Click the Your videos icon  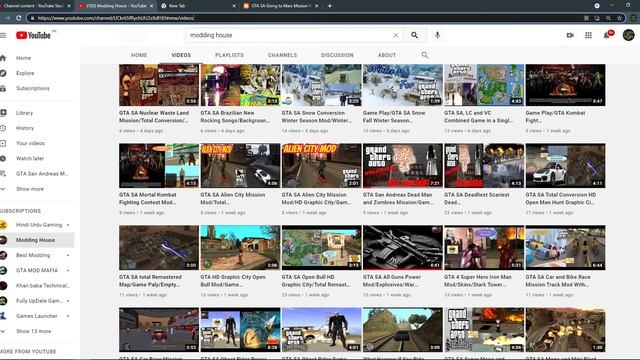3,143
